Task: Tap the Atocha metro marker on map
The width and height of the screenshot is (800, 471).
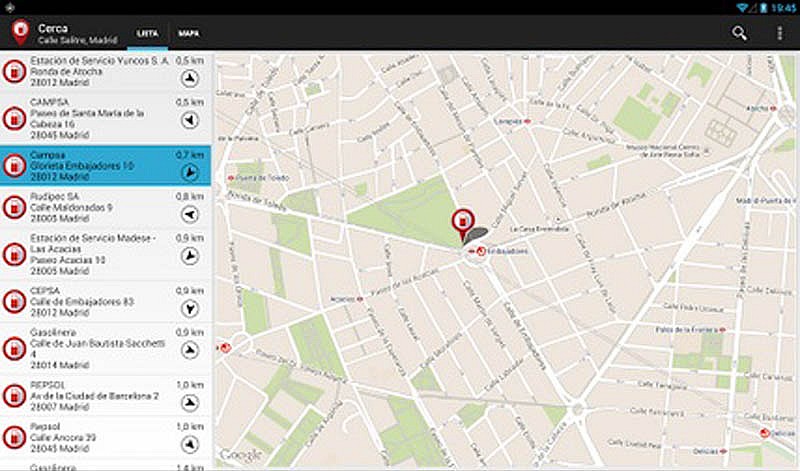Action: (773, 108)
